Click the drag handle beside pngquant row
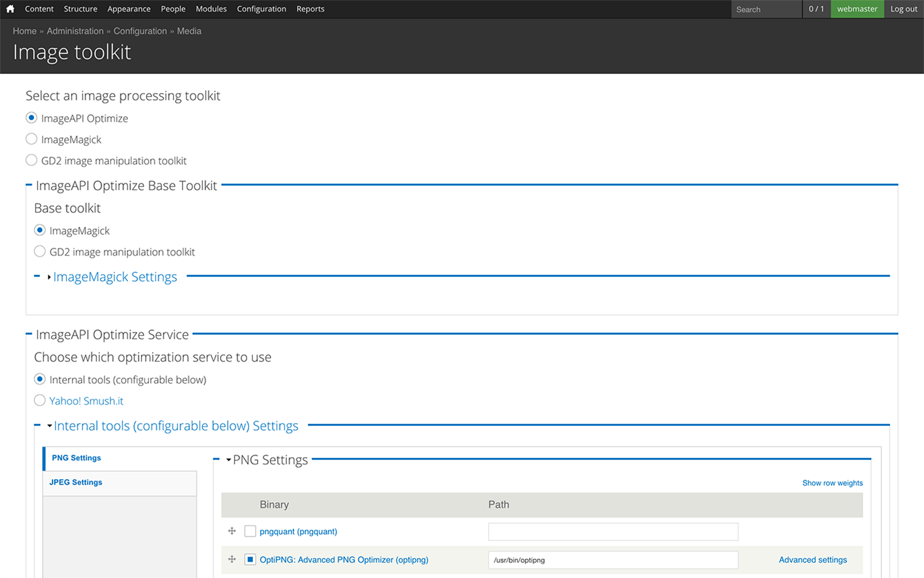Viewport: 924px width, 578px height. [232, 531]
